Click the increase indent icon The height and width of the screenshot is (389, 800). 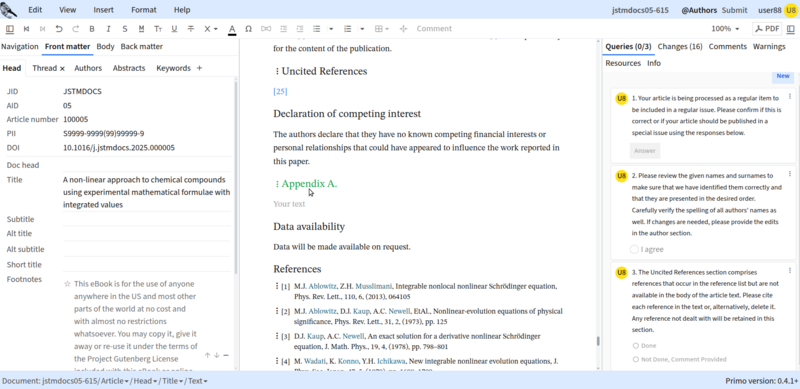point(300,29)
